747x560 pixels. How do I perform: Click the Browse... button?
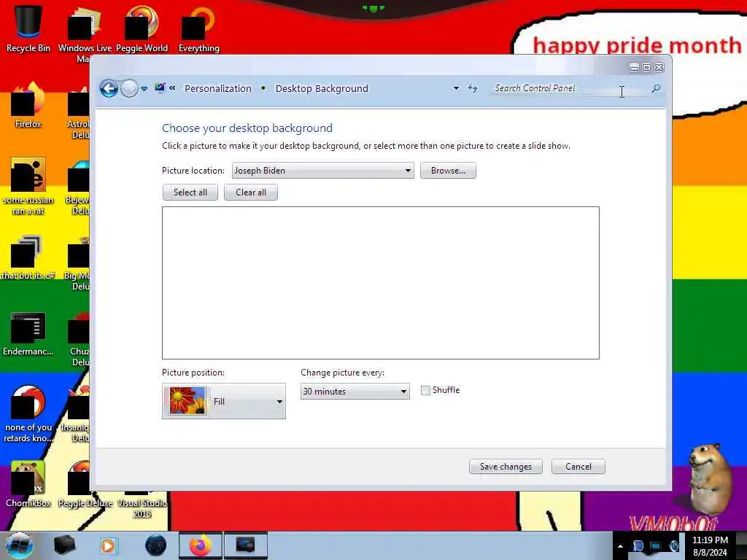[x=448, y=171]
